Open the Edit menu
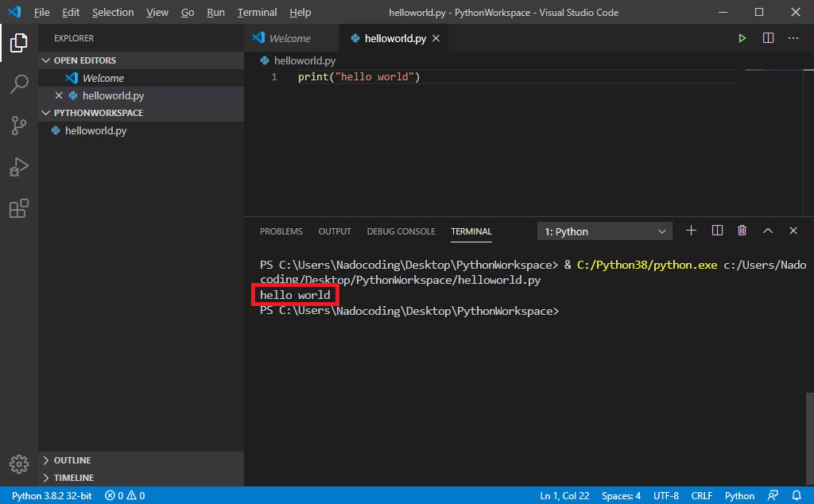This screenshot has height=504, width=814. pos(71,12)
